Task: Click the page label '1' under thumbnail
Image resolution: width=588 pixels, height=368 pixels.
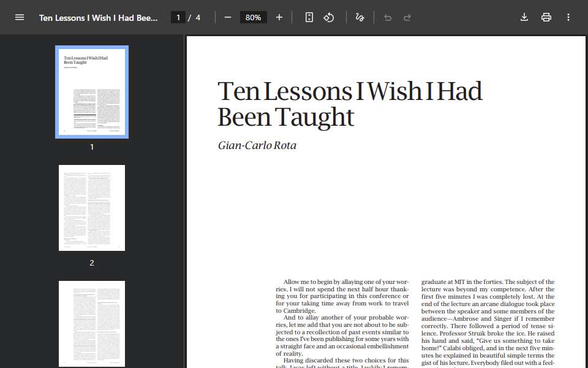Action: coord(92,147)
